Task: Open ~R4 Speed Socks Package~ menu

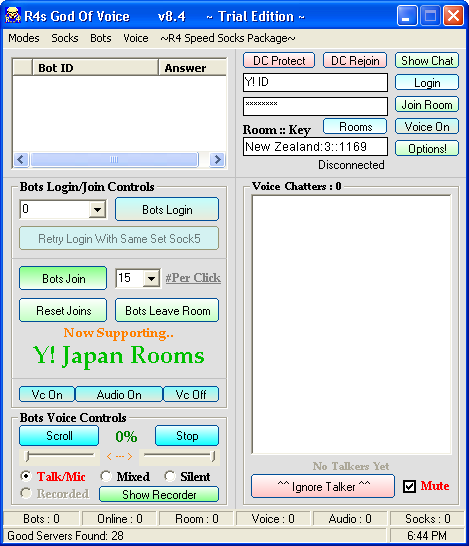Action: 228,38
